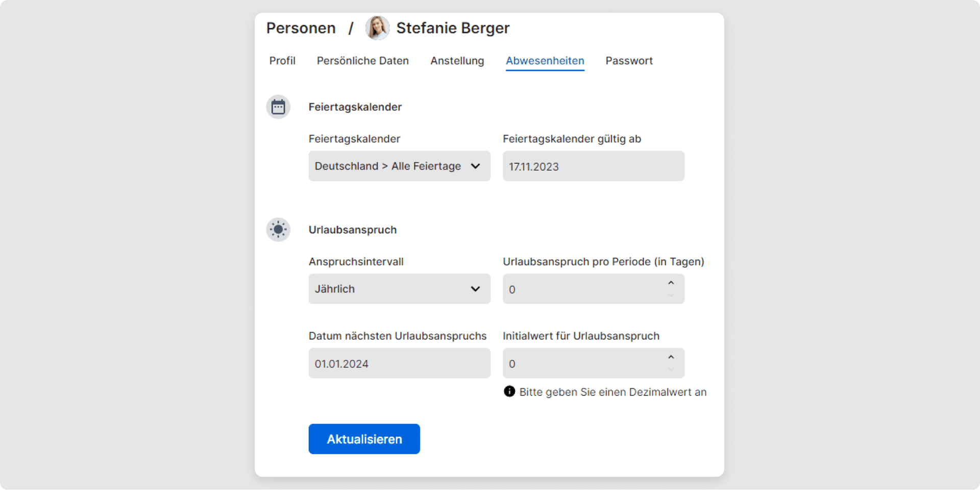Increment Urlaubsanspruch pro Periode with up arrow
This screenshot has height=493, width=980.
click(x=671, y=282)
